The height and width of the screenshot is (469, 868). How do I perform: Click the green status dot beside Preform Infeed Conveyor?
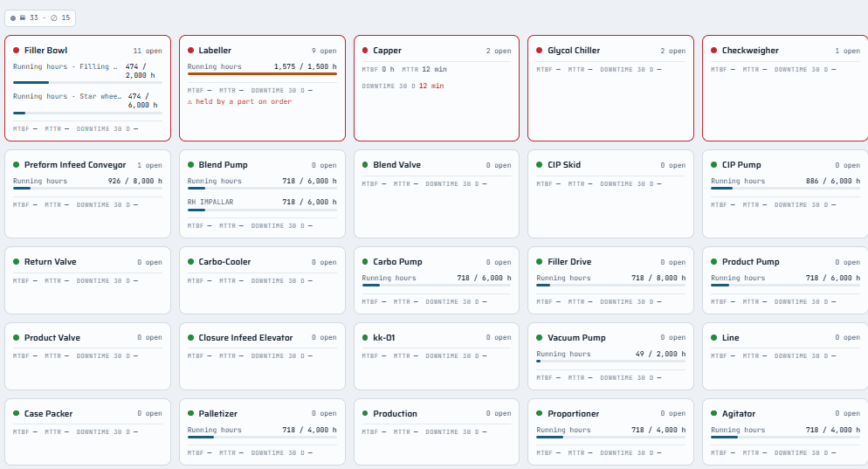tap(16, 165)
